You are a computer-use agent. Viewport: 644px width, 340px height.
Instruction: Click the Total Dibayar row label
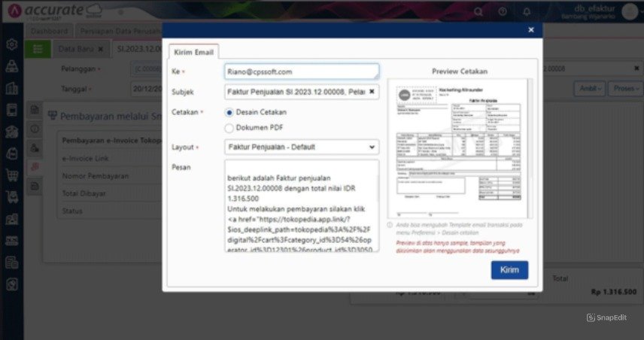[x=84, y=193]
